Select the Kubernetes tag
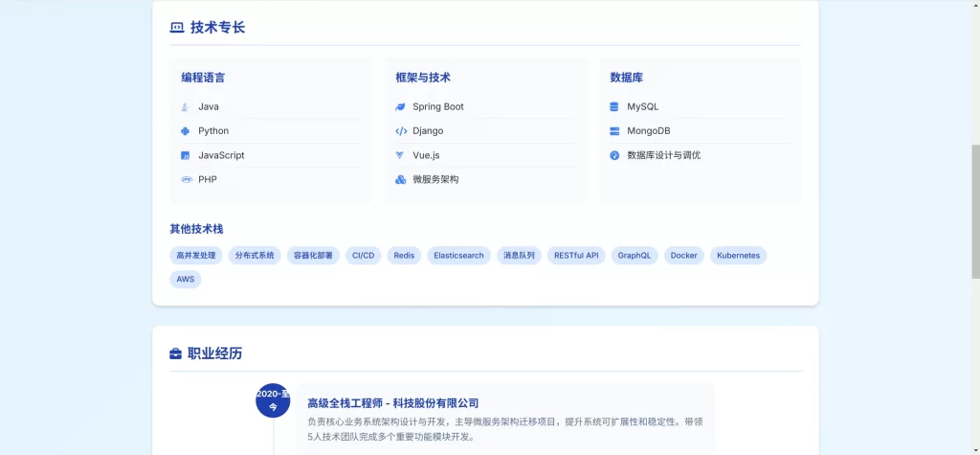Viewport: 980px width, 455px height. click(x=738, y=256)
